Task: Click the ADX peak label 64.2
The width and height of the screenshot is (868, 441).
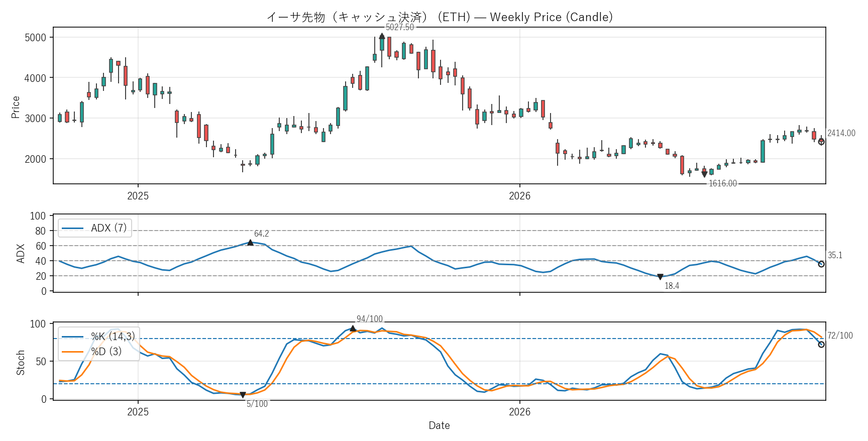Action: tap(261, 234)
